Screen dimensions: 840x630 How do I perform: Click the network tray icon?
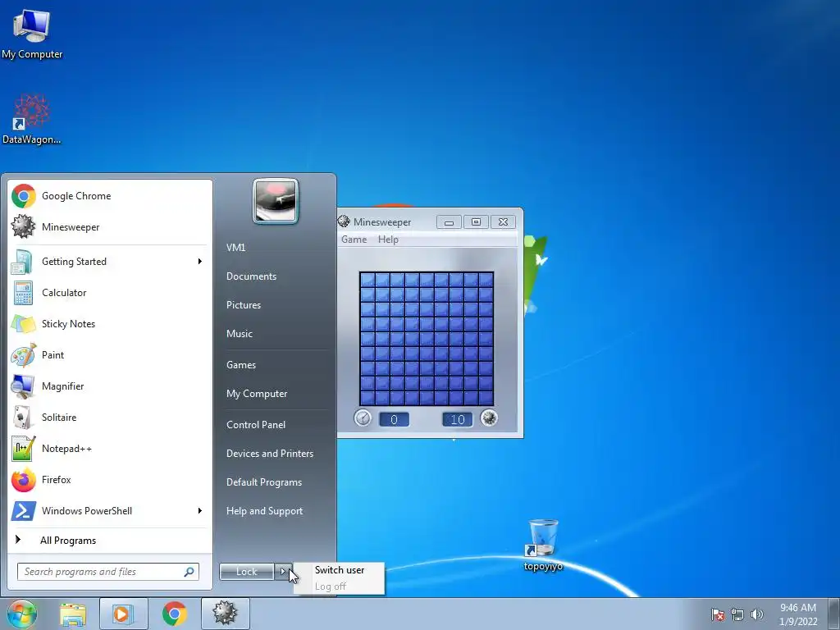coord(737,614)
